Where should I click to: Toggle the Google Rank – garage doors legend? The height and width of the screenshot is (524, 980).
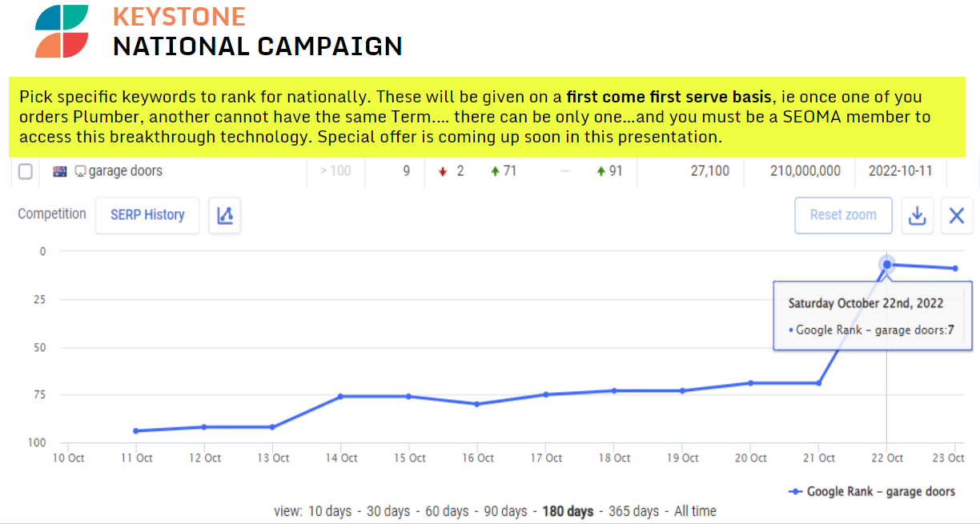(x=872, y=491)
